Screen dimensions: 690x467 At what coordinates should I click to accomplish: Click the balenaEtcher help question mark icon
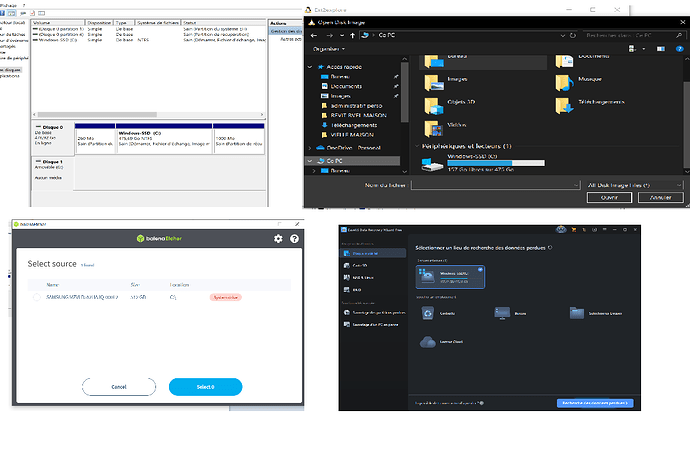pyautogui.click(x=295, y=239)
